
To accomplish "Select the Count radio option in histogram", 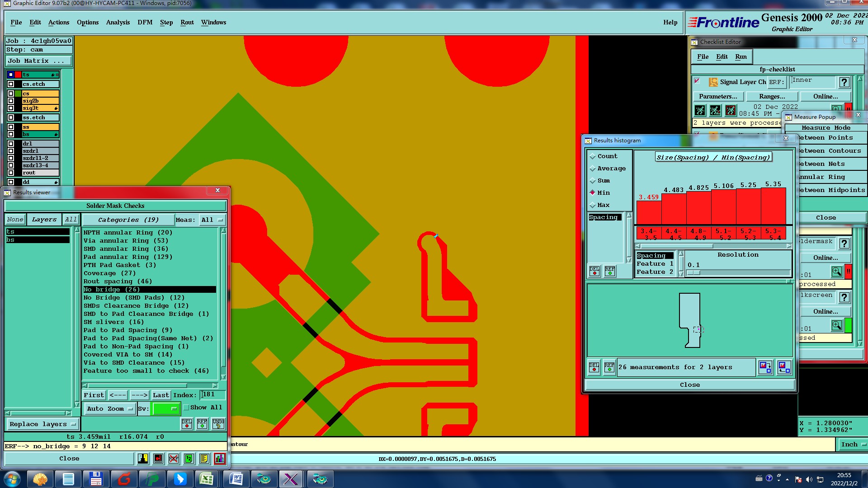I will pos(593,156).
